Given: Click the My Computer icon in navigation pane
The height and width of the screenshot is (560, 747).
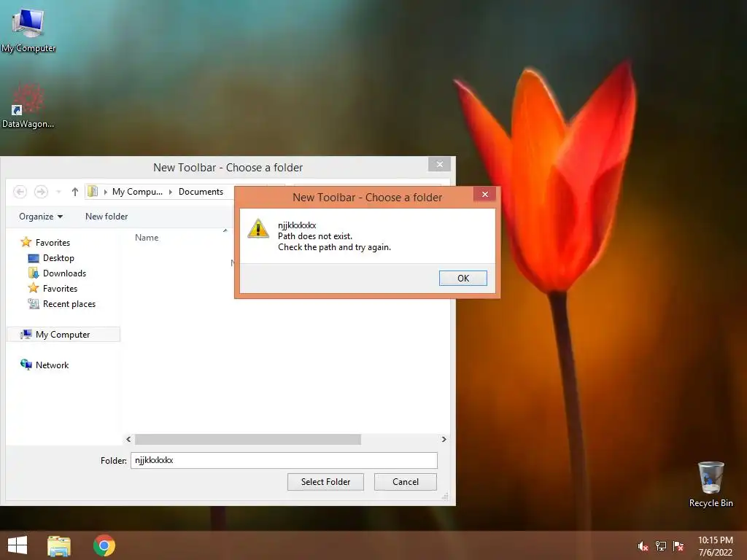Looking at the screenshot, I should pos(26,334).
